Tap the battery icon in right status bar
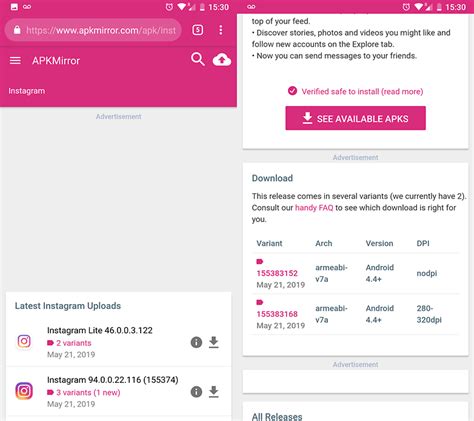 [x=439, y=7]
